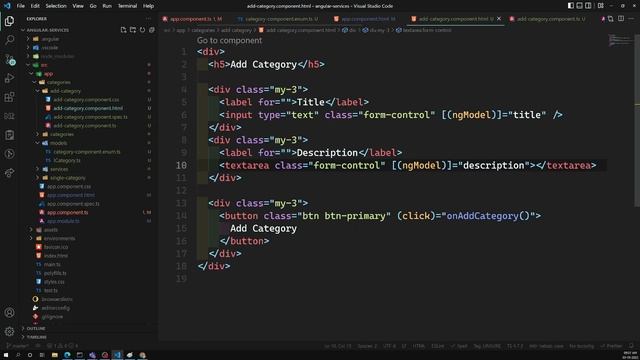Open Manage settings gear icon
The height and width of the screenshot is (360, 640).
pos(9,331)
